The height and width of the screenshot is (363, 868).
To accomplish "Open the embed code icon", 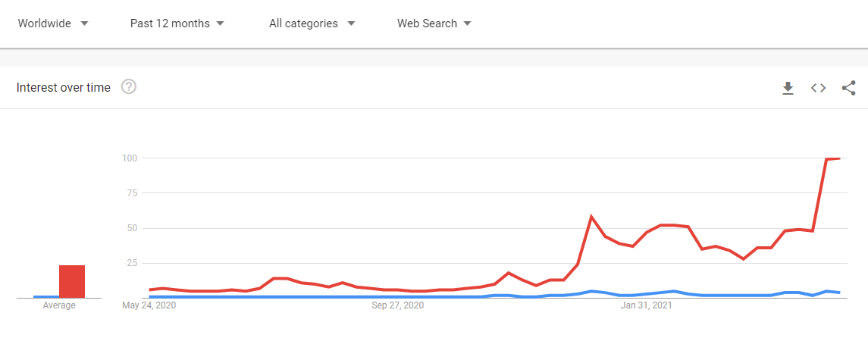I will 818,88.
